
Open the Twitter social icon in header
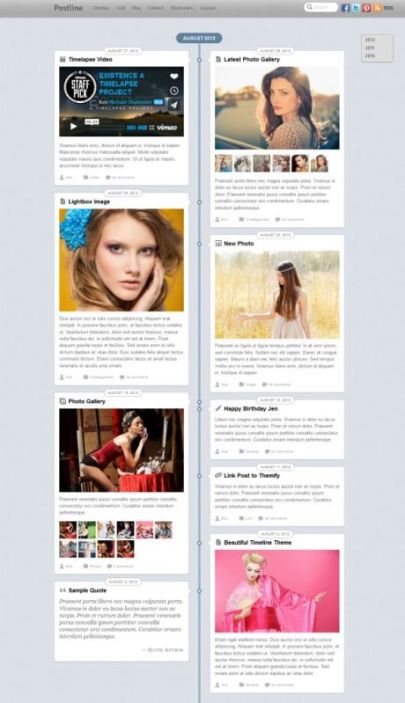[x=356, y=8]
